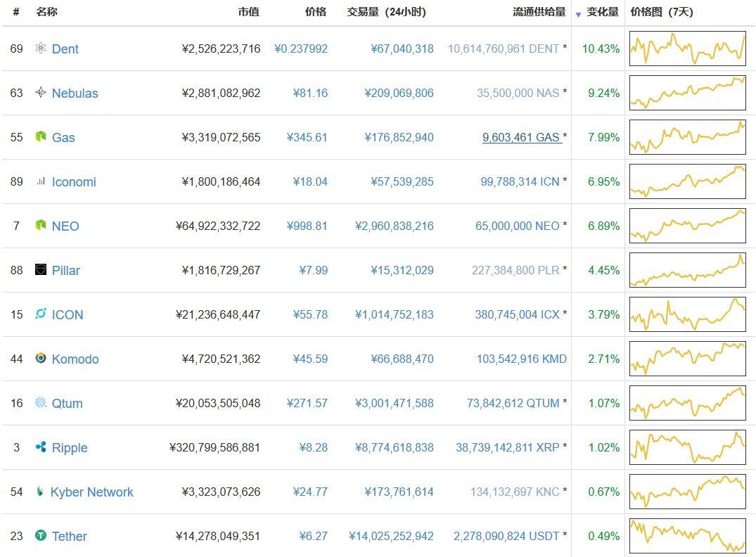756x557 pixels.
Task: View ICON 7-day price chart
Action: [688, 314]
